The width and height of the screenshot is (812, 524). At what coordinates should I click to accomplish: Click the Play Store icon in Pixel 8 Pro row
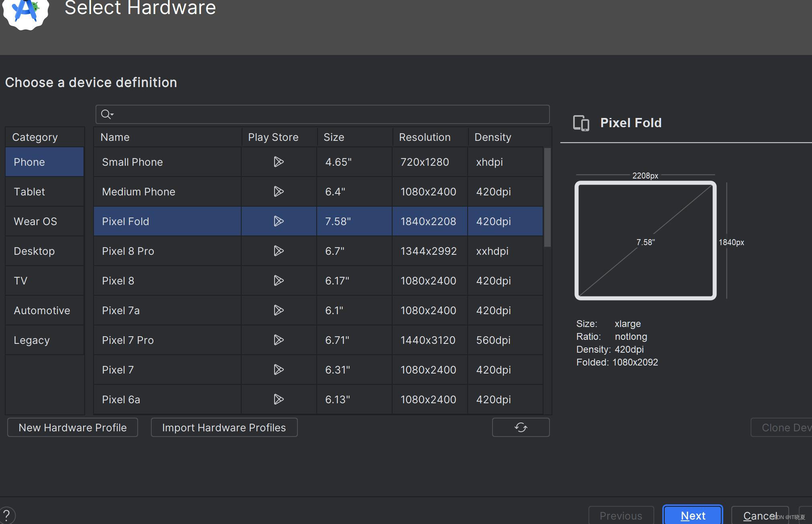pyautogui.click(x=279, y=251)
